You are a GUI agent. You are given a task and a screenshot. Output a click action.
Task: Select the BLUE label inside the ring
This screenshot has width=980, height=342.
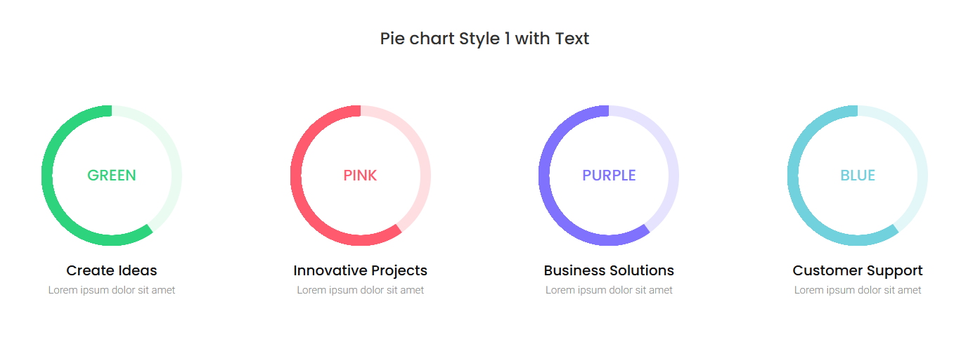pyautogui.click(x=858, y=176)
